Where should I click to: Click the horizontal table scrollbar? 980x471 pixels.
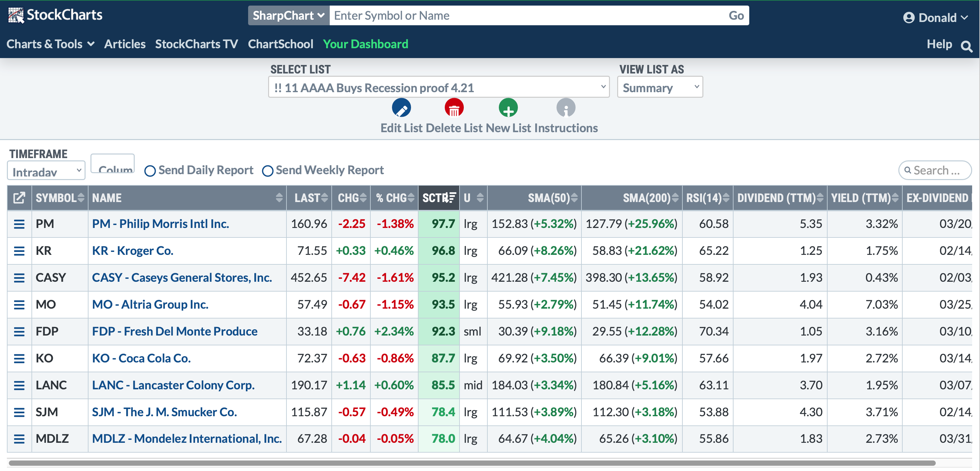point(472,463)
